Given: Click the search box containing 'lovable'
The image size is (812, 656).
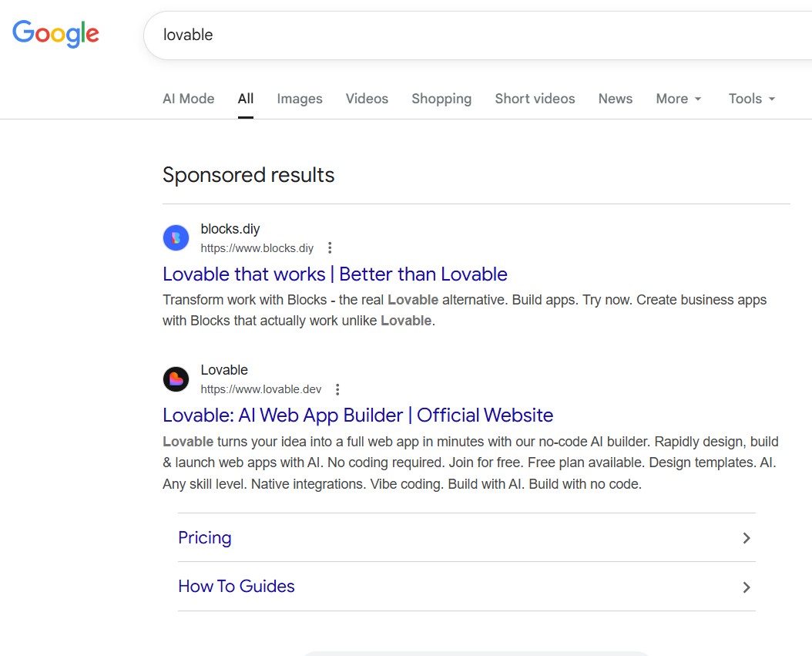Looking at the screenshot, I should (478, 35).
